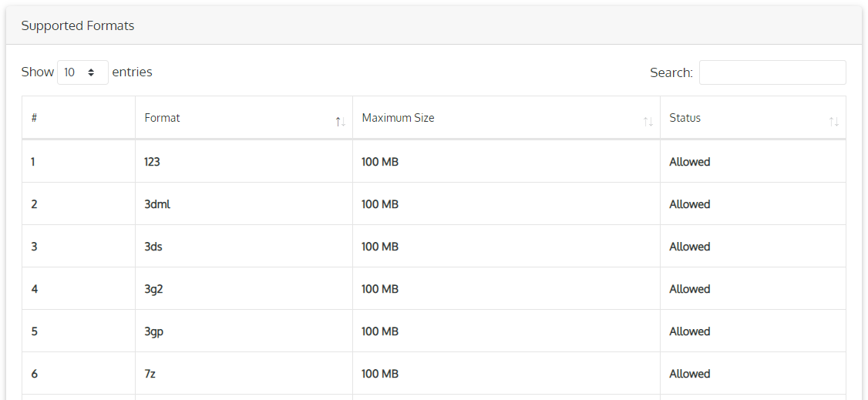
Task: Sort table by Status column header
Action: pyautogui.click(x=685, y=118)
